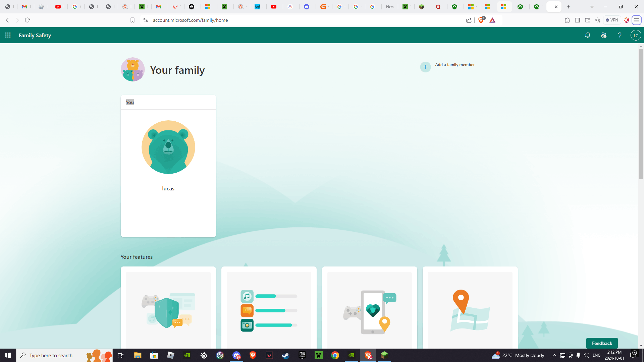
Task: Open the family group icon in header
Action: (x=604, y=35)
